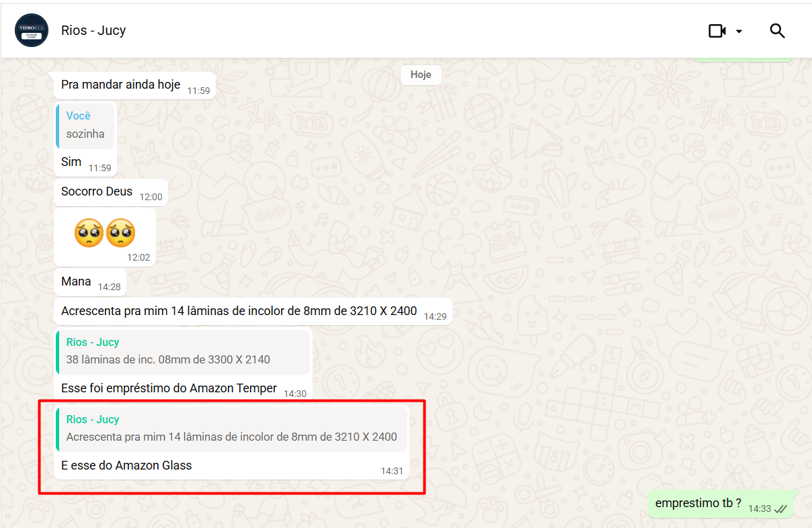Click the 'E esse do Amazon Glass' text
This screenshot has height=528, width=812.
(126, 465)
